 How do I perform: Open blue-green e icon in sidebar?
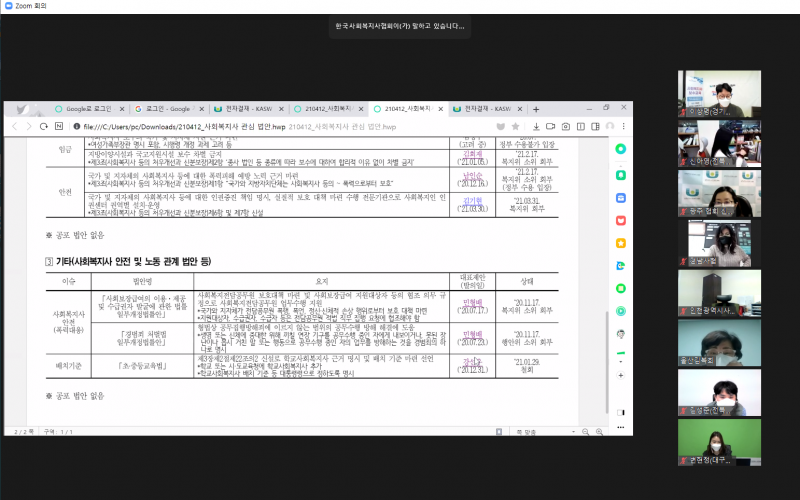(620, 266)
